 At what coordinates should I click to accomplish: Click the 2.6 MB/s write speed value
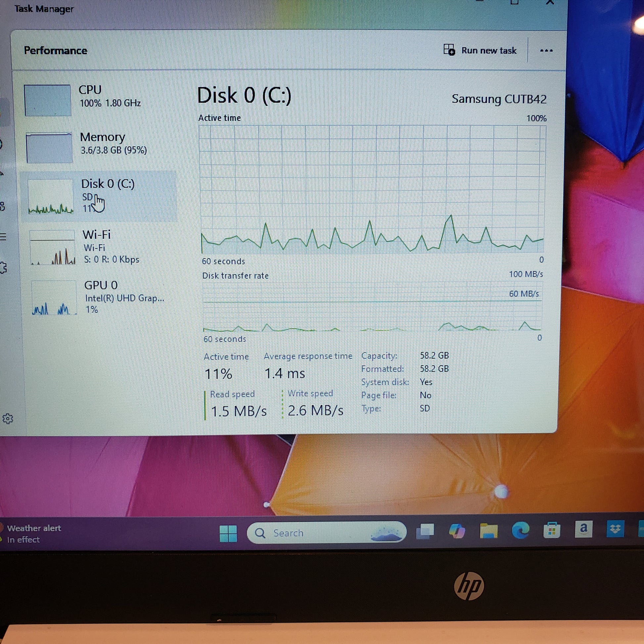[x=315, y=411]
